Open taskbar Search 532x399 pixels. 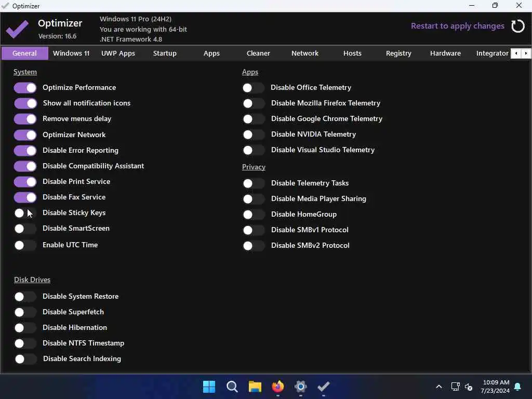tap(232, 387)
